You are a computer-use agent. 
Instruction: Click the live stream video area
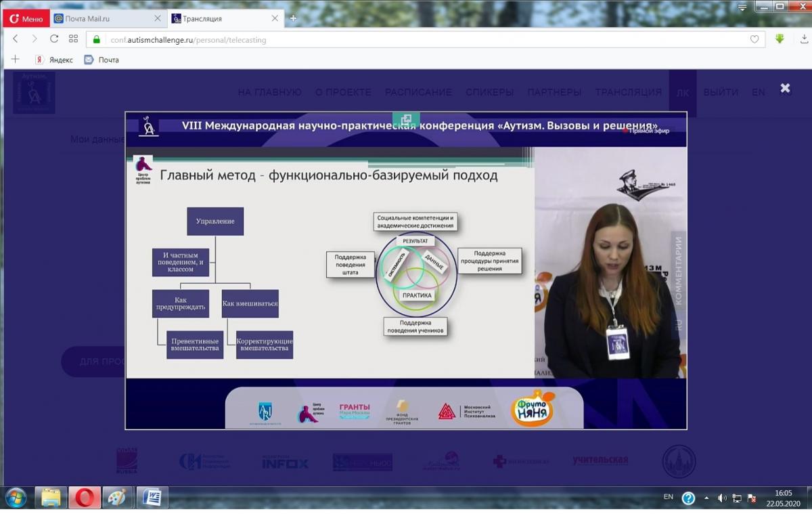click(406, 270)
